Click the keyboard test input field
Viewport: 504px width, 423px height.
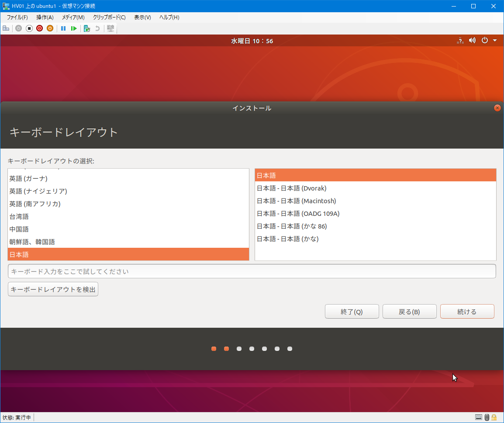[252, 271]
